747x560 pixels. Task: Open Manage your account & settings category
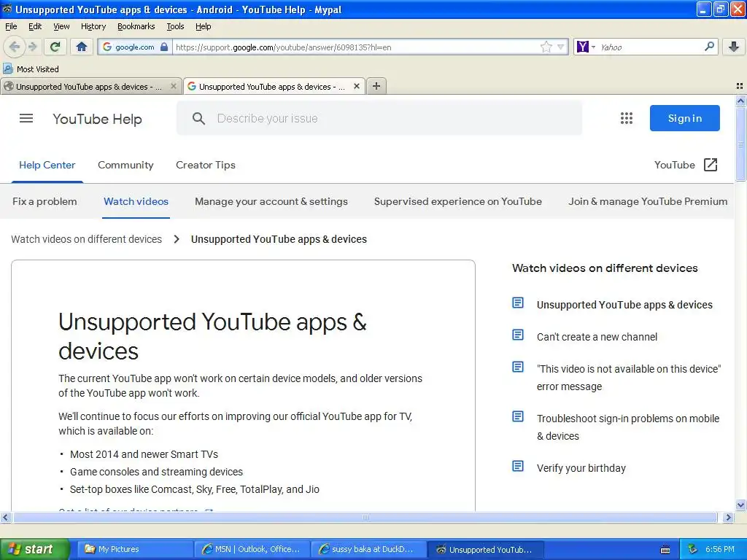(x=271, y=201)
